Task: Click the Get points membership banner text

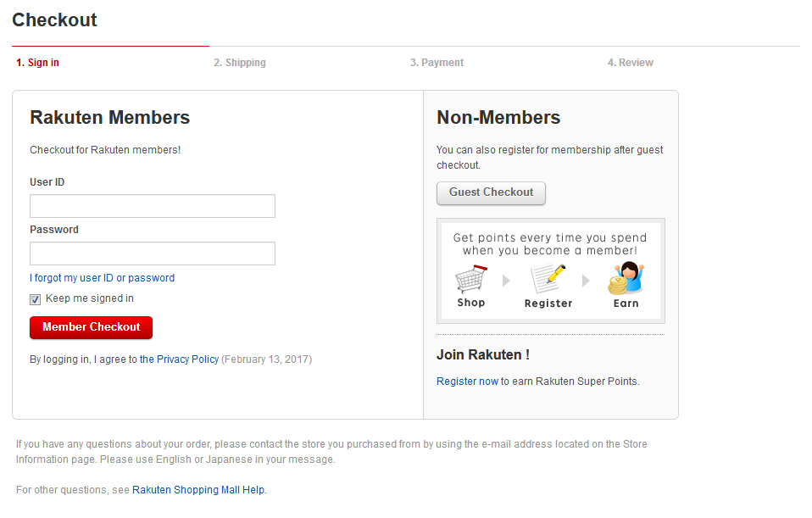Action: (x=550, y=244)
